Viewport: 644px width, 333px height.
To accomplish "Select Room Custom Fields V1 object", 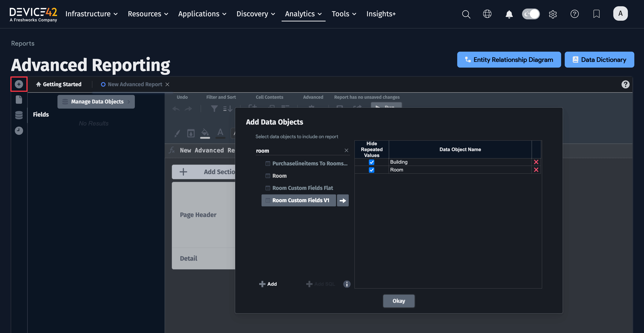I will click(x=298, y=200).
